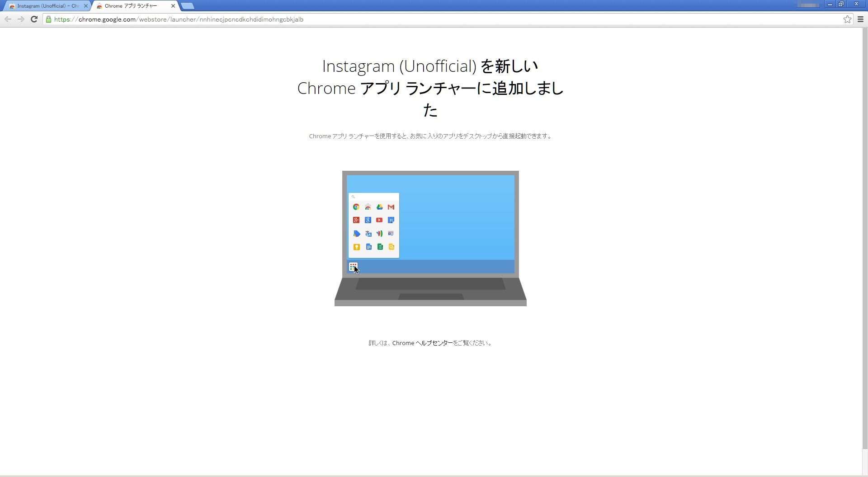
Task: Switch to the Instagram (Unofficial) tab
Action: click(x=47, y=6)
